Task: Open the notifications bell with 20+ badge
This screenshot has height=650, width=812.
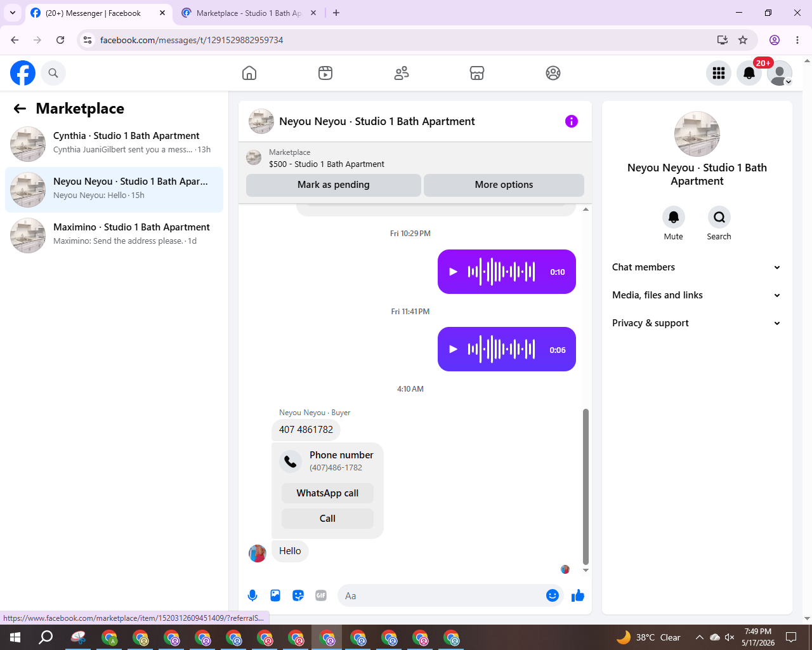Action: (x=749, y=73)
